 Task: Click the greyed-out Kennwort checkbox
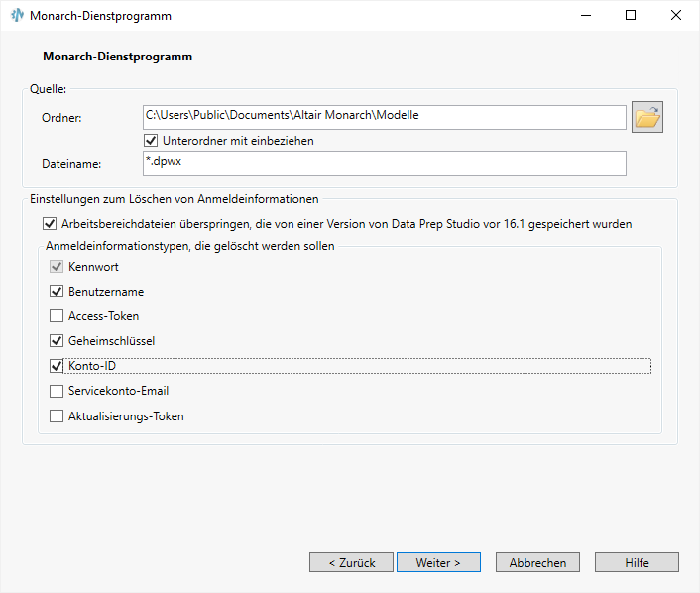(x=57, y=267)
